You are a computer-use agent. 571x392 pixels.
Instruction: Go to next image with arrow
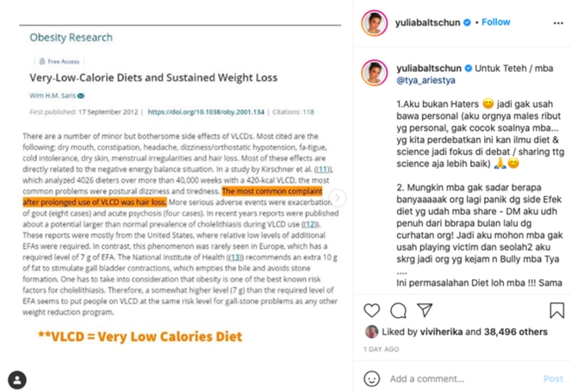338,198
